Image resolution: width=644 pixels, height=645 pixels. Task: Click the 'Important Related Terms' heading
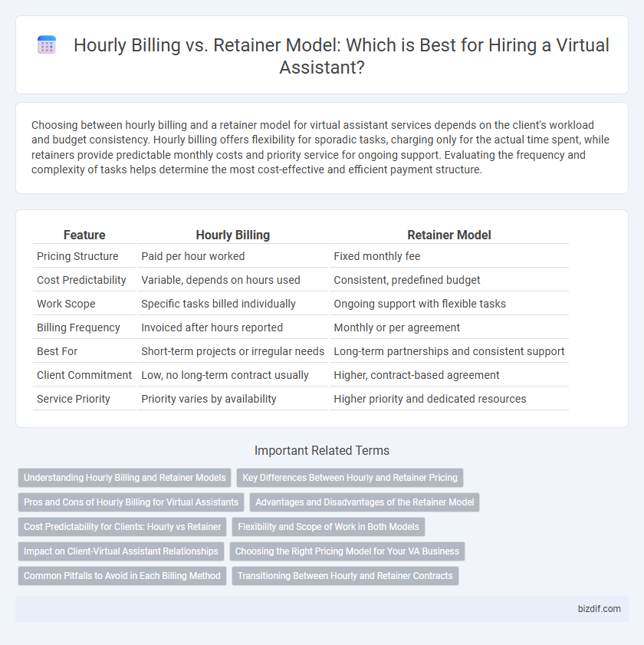point(322,450)
